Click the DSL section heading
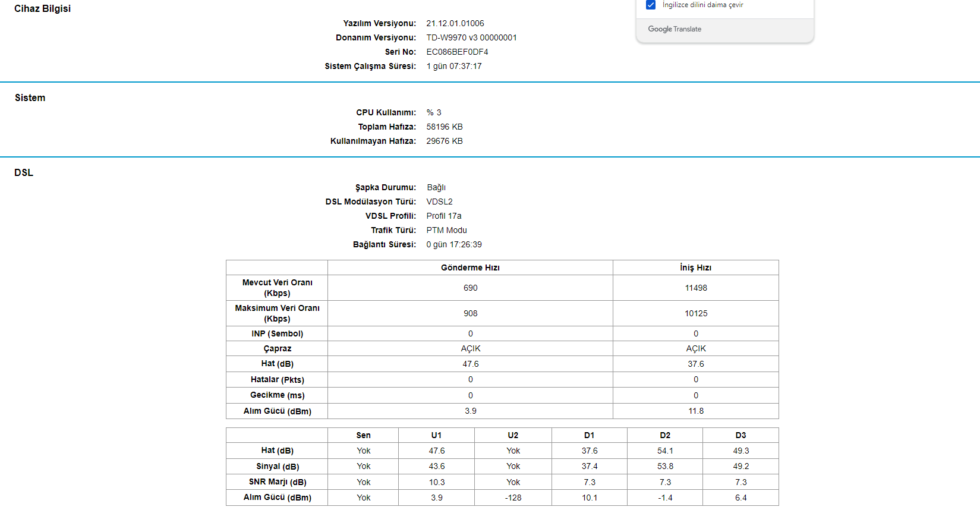This screenshot has width=980, height=513. [x=24, y=172]
